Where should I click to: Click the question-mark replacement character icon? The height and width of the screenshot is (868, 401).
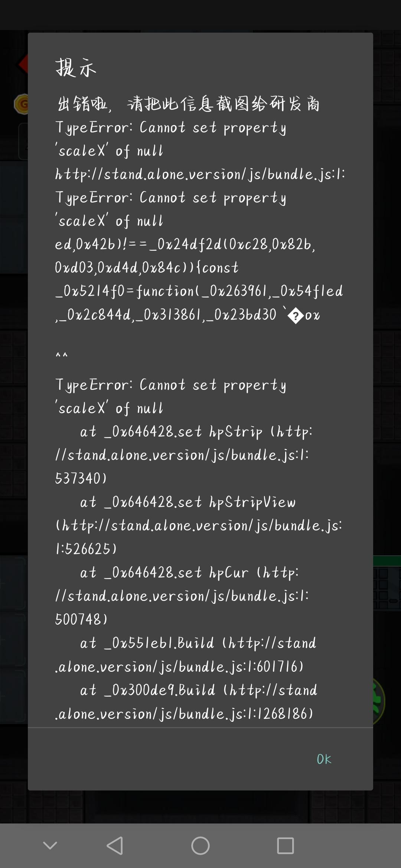tap(296, 316)
